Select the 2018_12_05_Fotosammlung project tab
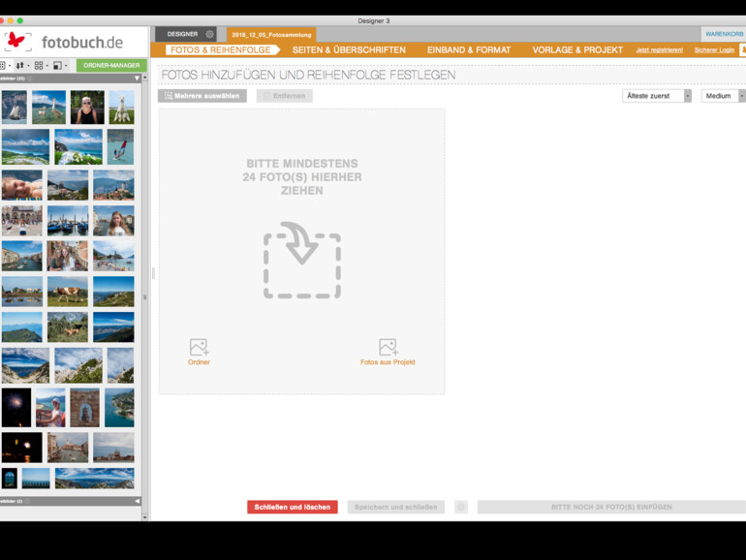This screenshot has width=746, height=560. 271,35
